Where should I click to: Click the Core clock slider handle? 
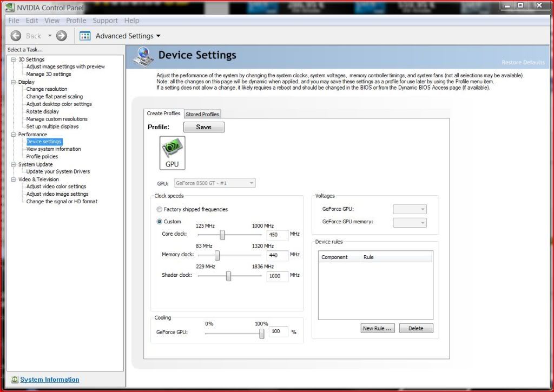(x=222, y=235)
